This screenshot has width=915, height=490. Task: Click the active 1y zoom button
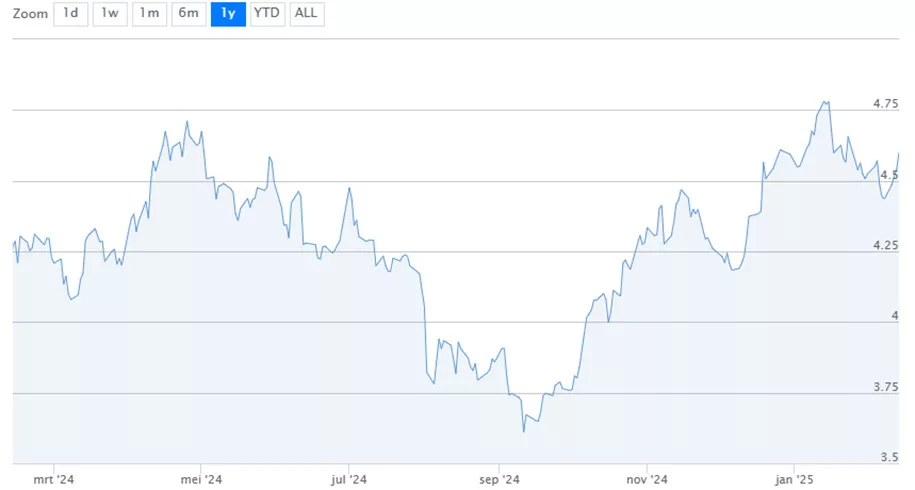[x=228, y=14]
